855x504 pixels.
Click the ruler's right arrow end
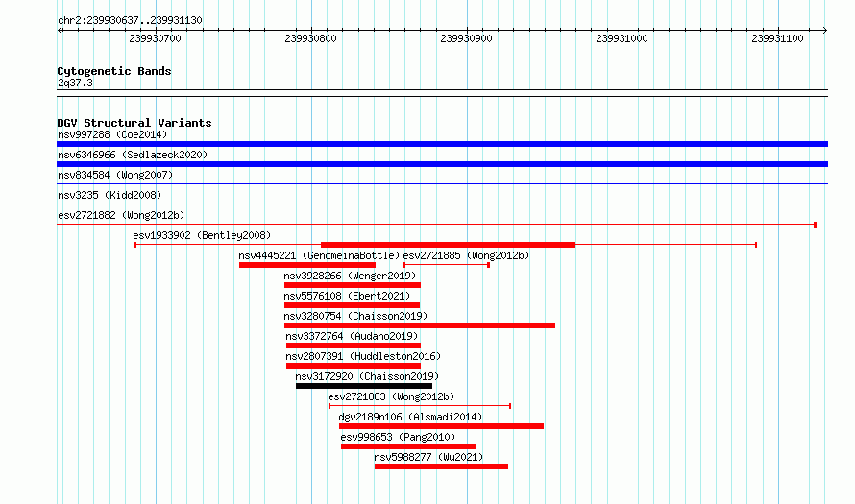824,30
